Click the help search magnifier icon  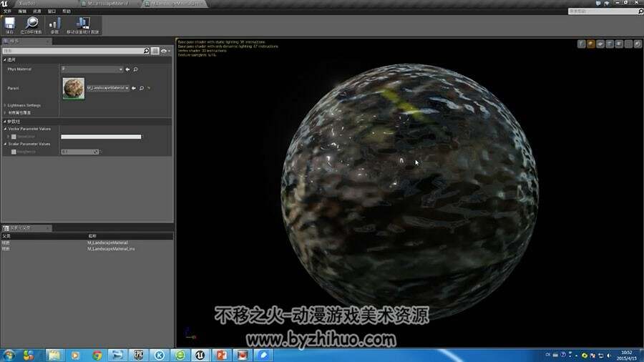pyautogui.click(x=640, y=11)
